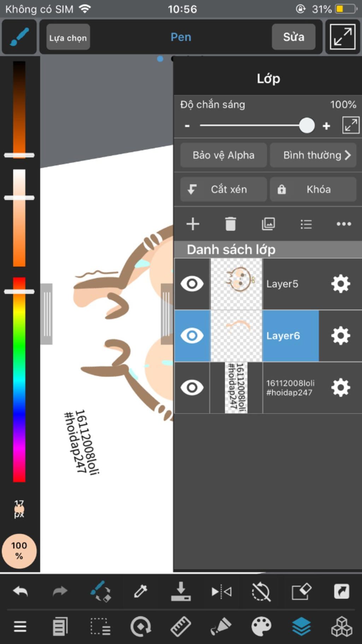Select the eyedropper tool icon

point(140,591)
